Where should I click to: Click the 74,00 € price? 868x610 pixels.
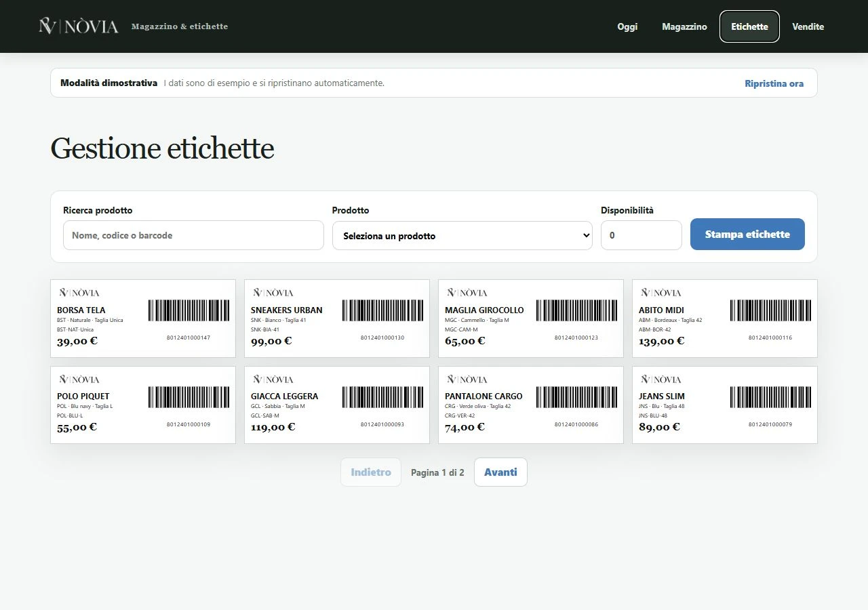coord(465,427)
